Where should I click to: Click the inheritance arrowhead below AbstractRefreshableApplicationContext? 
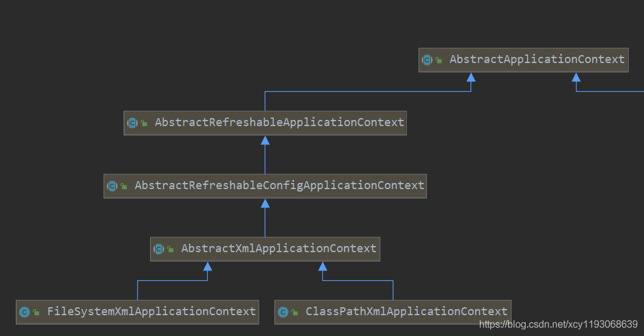pyautogui.click(x=265, y=140)
